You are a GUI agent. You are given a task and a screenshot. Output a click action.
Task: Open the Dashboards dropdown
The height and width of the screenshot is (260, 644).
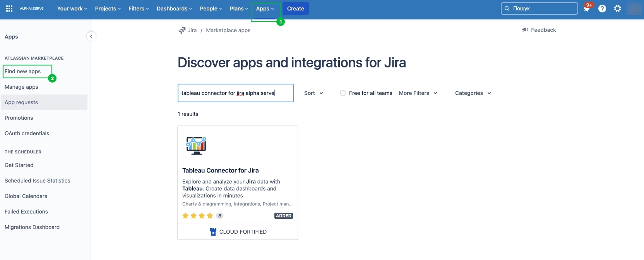(x=174, y=9)
